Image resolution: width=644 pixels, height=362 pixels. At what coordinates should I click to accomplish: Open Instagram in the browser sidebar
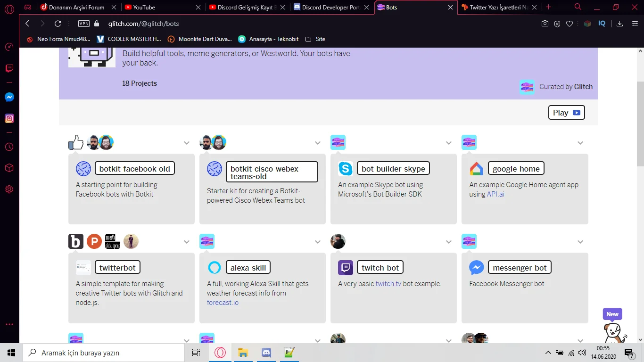click(x=9, y=118)
